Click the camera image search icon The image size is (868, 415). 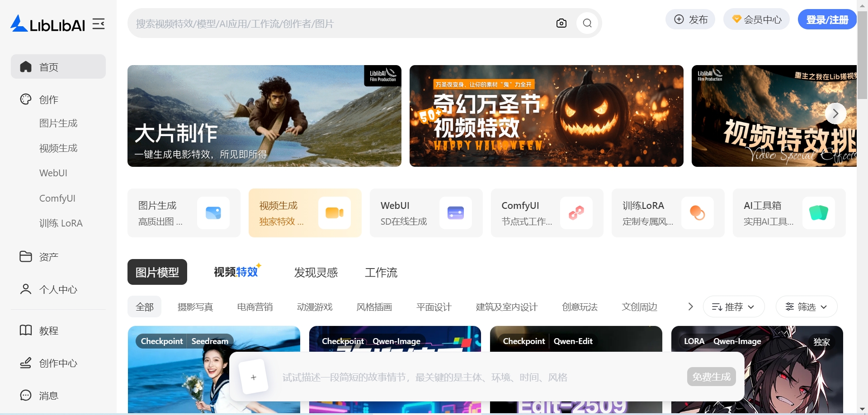point(561,24)
